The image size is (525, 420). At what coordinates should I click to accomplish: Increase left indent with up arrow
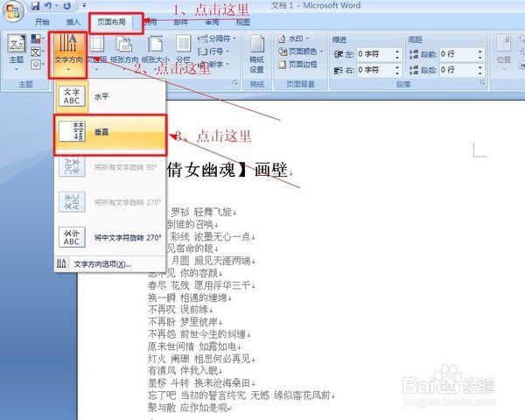pos(397,52)
